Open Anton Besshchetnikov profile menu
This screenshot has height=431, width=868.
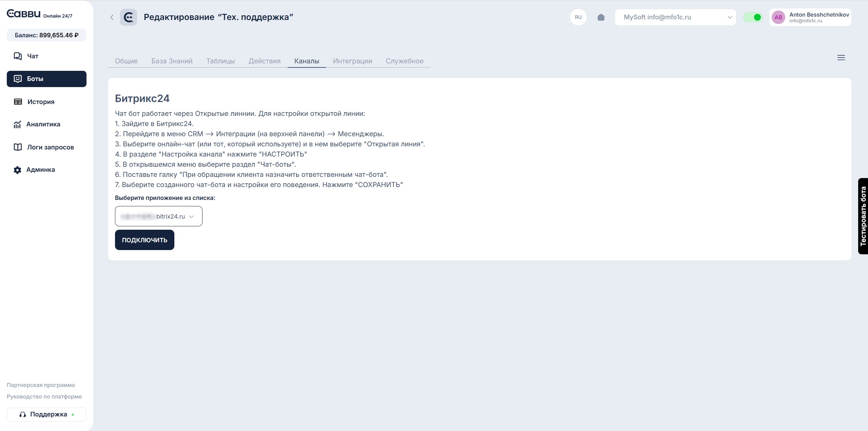pos(810,17)
